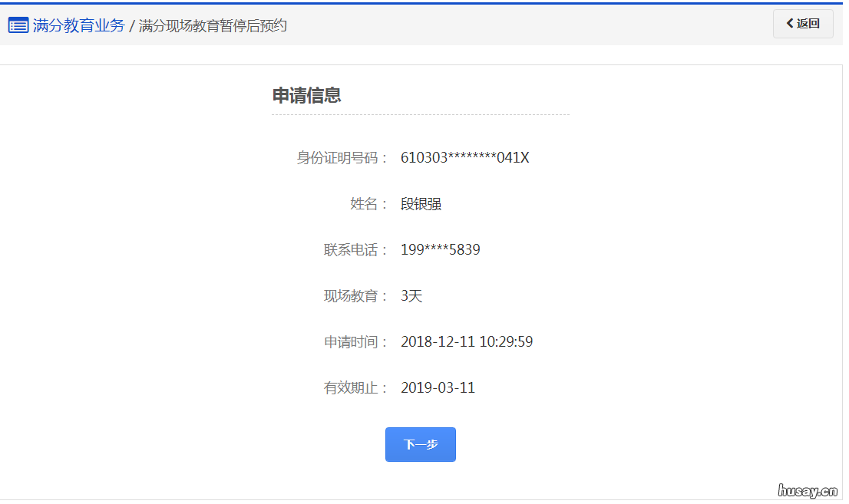This screenshot has width=849, height=504.
Task: Click the left chevron inside the 返回 button
Action: [x=789, y=24]
